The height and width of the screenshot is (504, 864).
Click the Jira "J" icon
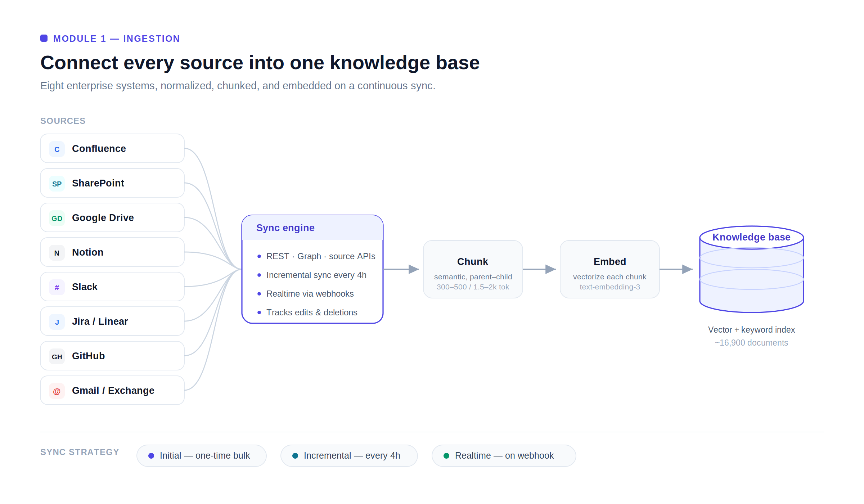click(x=57, y=321)
